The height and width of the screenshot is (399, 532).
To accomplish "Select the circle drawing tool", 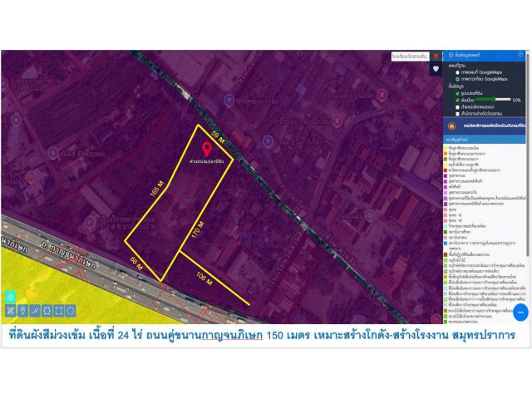I will coord(70,310).
